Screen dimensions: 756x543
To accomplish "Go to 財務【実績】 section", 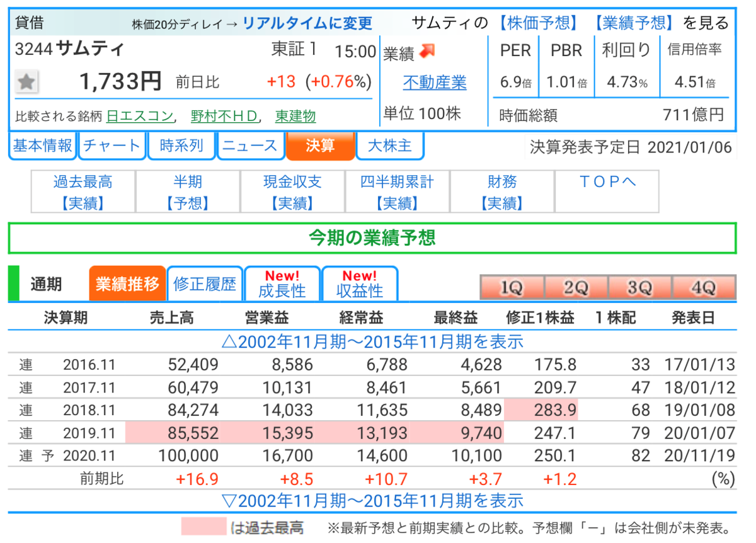I will (502, 191).
